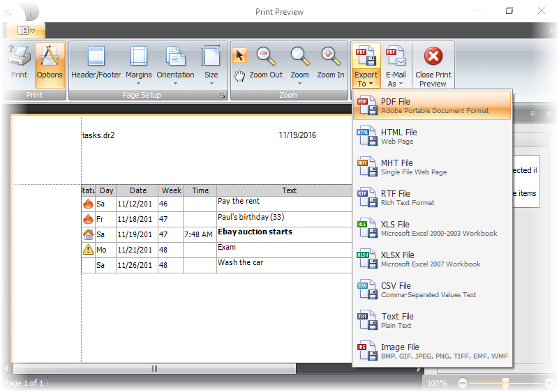The width and height of the screenshot is (559, 392).
Task: Click the Text column header
Action: [x=285, y=190]
